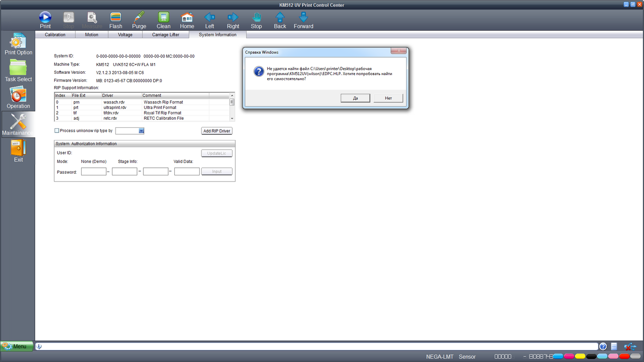The height and width of the screenshot is (362, 644).
Task: Click the magenta ink indicator
Action: coord(569,356)
